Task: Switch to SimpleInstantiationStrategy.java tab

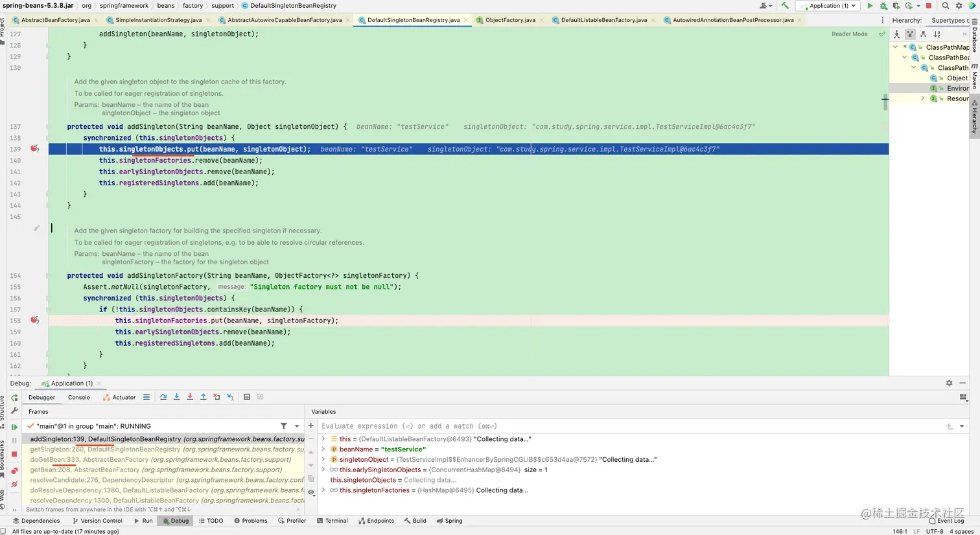Action: coord(159,20)
